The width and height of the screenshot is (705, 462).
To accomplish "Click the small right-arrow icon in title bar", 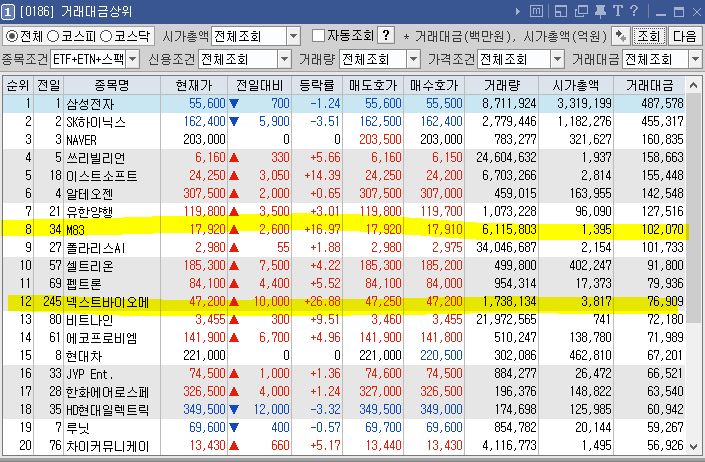I will [x=518, y=11].
